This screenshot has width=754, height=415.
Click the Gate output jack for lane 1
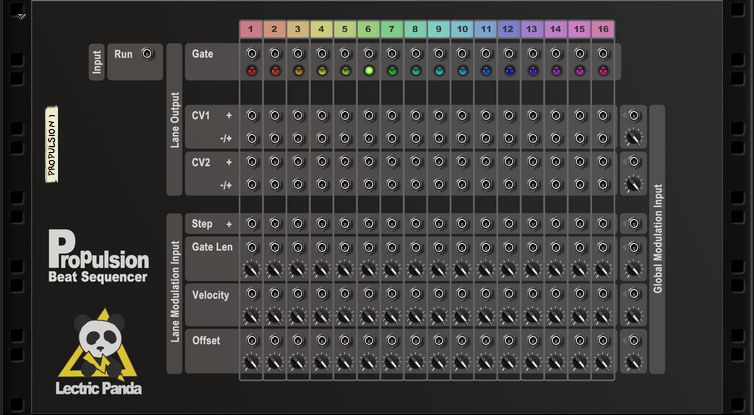(x=251, y=54)
